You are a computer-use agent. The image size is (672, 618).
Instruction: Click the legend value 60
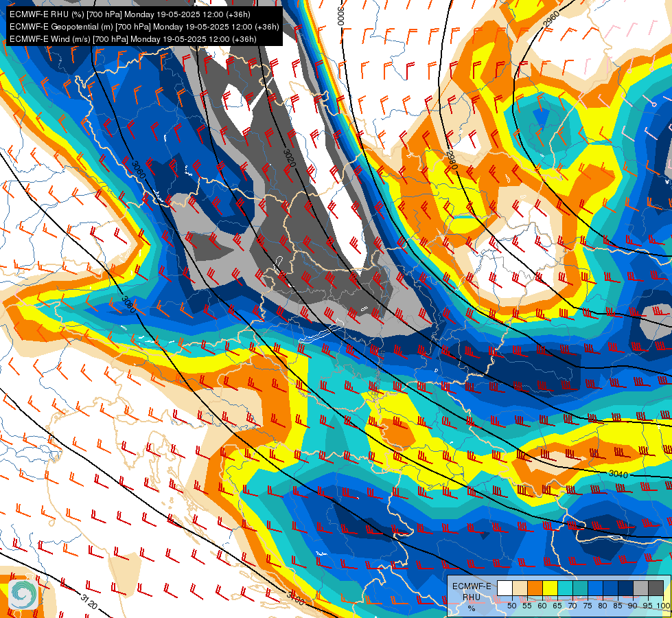[x=542, y=606]
